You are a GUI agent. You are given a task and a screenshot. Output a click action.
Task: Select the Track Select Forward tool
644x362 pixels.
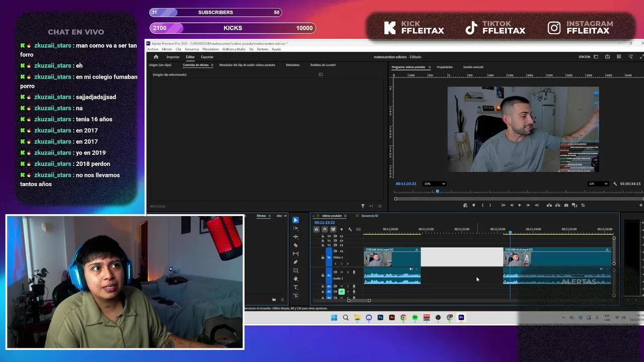coord(295,228)
